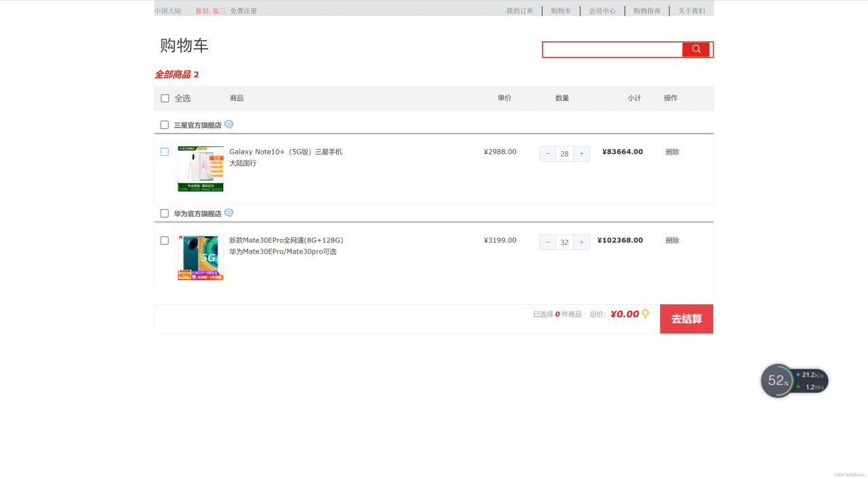Go to 购物车 in top navigation

click(561, 11)
